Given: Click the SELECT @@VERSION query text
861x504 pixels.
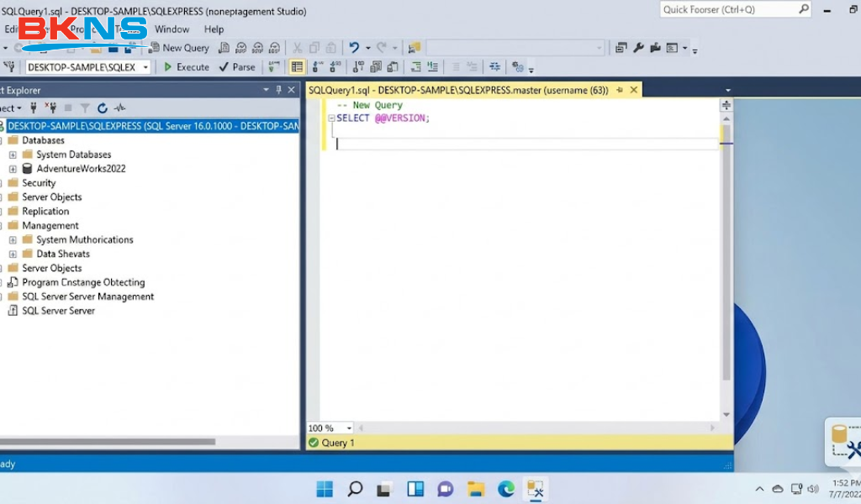Looking at the screenshot, I should coord(383,118).
